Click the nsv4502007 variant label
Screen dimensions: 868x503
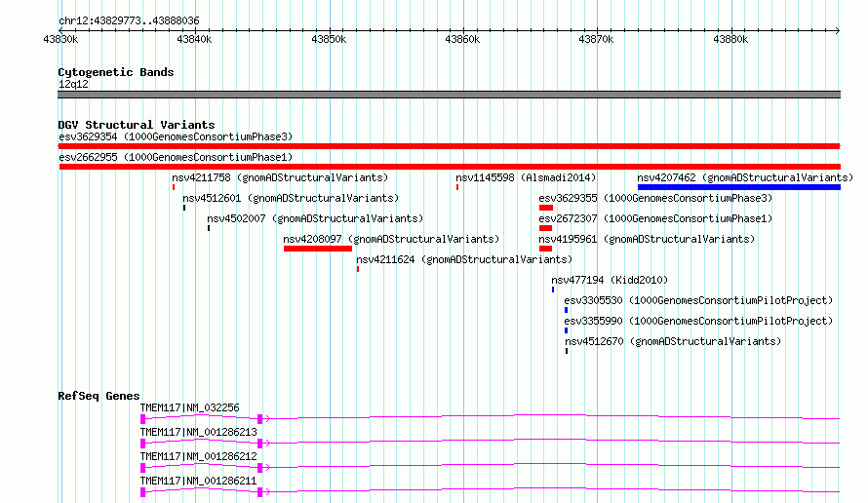pos(315,218)
